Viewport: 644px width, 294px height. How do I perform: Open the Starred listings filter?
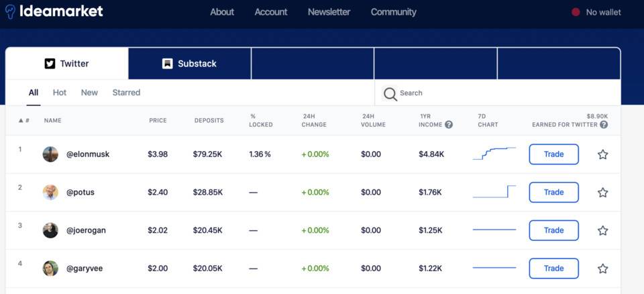(126, 93)
